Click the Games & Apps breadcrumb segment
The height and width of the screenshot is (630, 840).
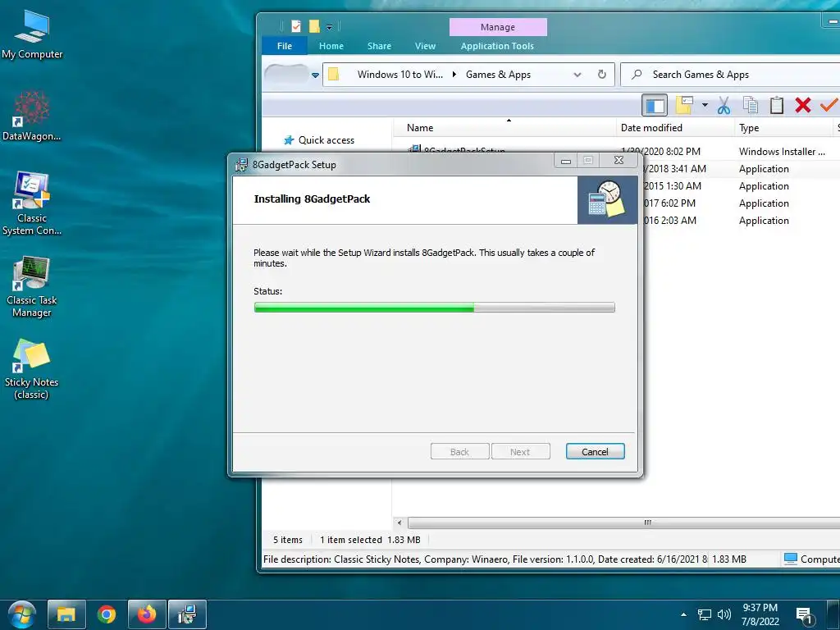pyautogui.click(x=498, y=75)
